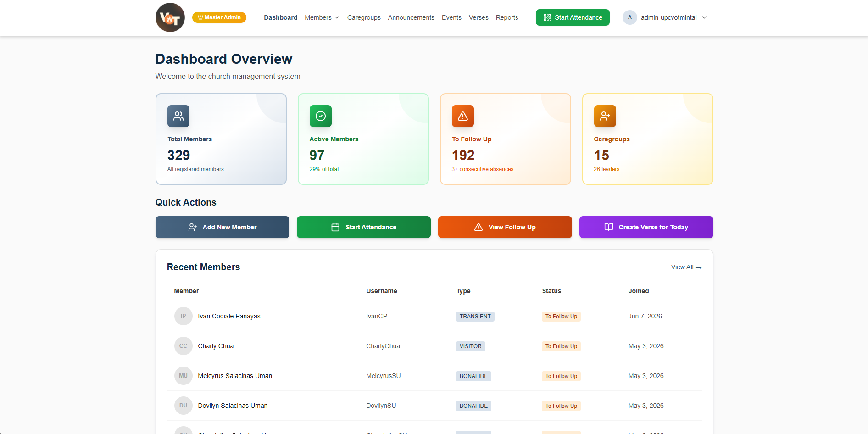Click the View Follow Up button
This screenshot has height=434, width=868.
pos(505,227)
